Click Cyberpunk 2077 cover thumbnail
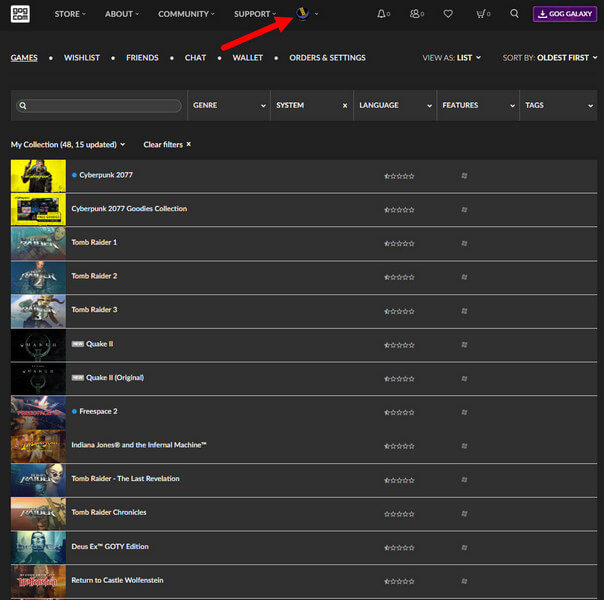This screenshot has width=604, height=600. point(38,176)
